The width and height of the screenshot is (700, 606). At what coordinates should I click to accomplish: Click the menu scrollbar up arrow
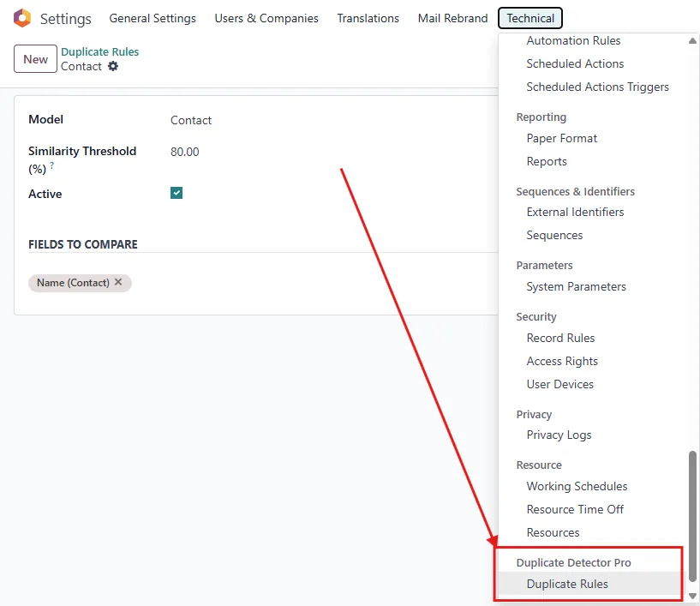pyautogui.click(x=692, y=40)
